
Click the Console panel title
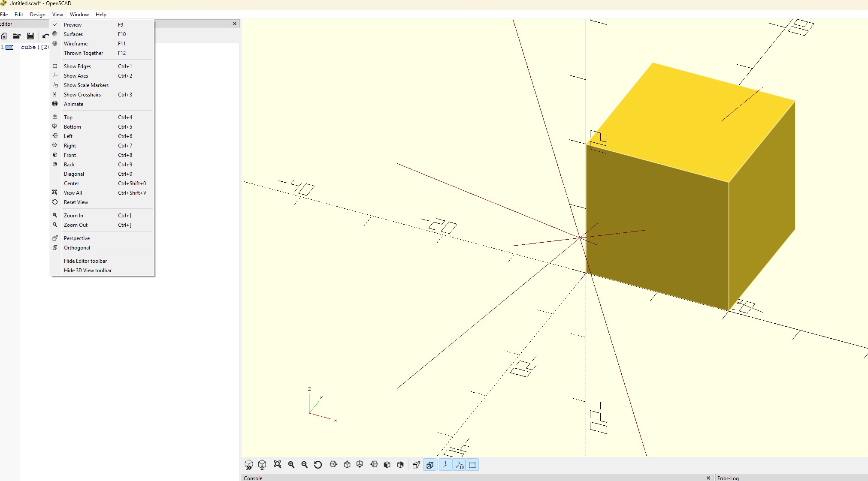253,478
